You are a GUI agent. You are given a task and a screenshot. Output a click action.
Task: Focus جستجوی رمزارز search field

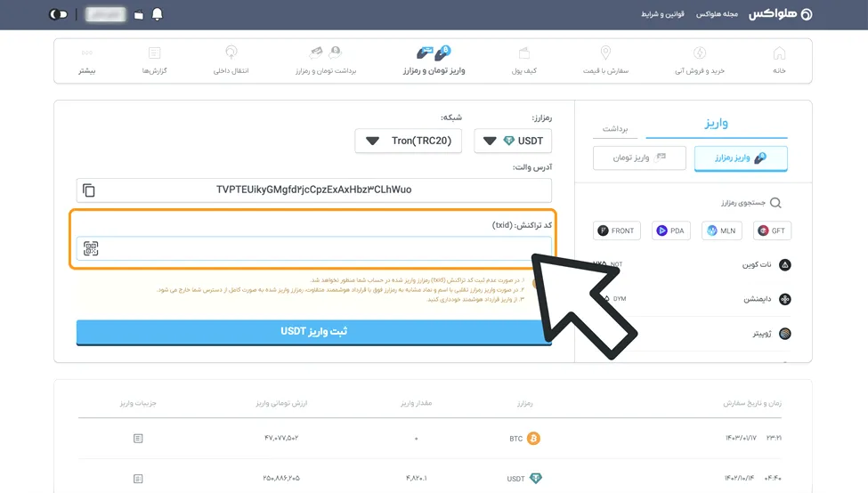tap(742, 203)
